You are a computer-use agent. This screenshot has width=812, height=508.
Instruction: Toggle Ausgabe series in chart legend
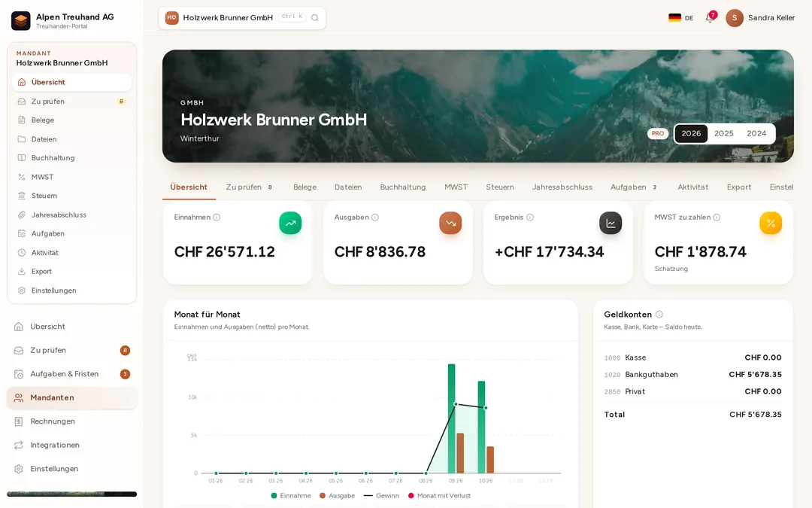pyautogui.click(x=337, y=495)
